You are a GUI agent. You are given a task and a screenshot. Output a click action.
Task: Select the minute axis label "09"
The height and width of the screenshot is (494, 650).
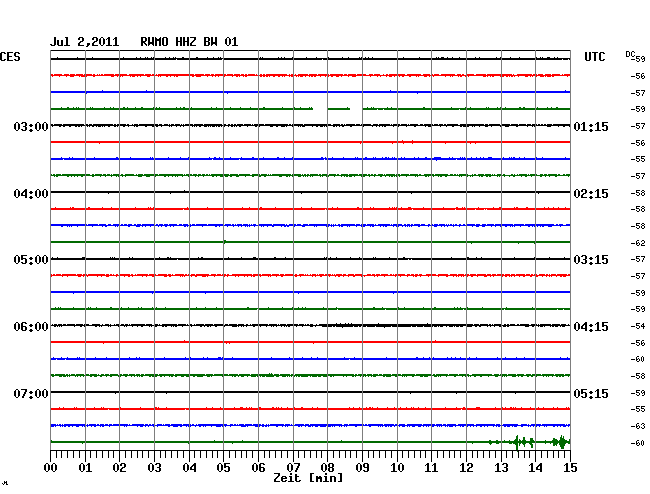click(x=362, y=468)
